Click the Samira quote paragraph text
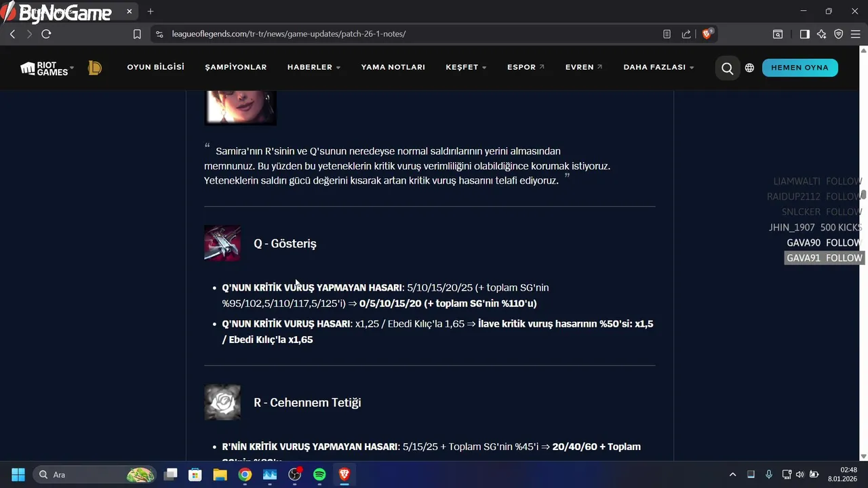Viewport: 868px width, 488px height. [x=407, y=166]
